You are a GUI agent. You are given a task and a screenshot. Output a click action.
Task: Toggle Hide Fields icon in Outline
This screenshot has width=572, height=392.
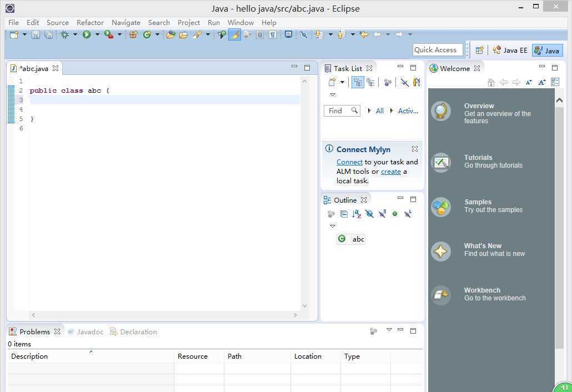[369, 214]
